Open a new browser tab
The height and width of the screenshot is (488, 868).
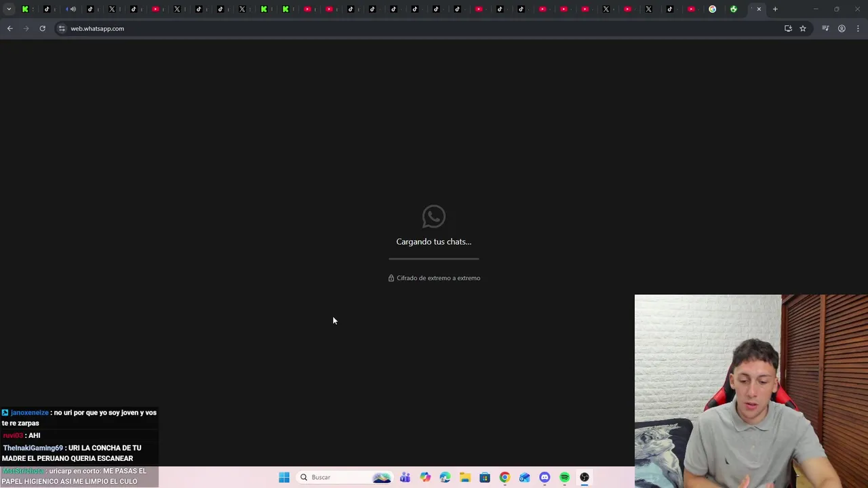(x=775, y=9)
